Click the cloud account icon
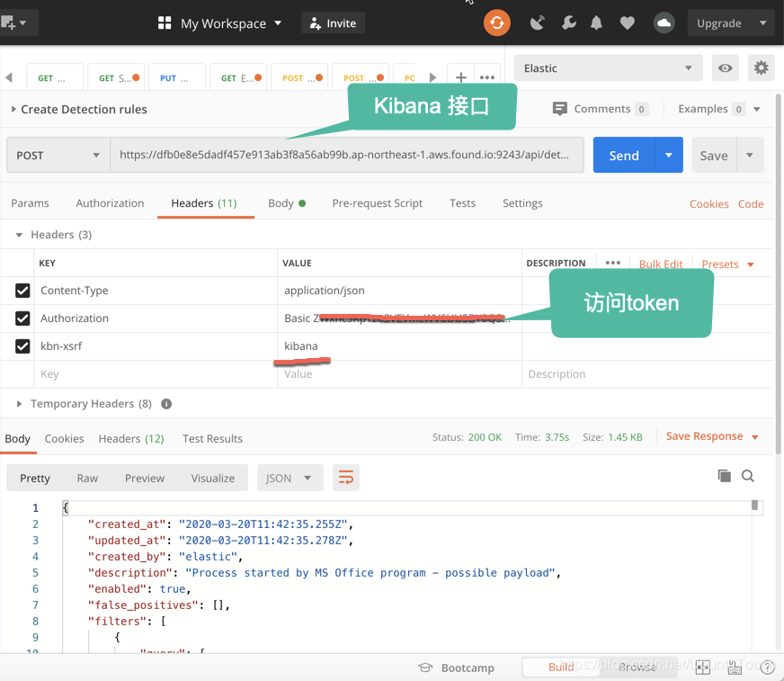784x681 pixels. (x=664, y=23)
